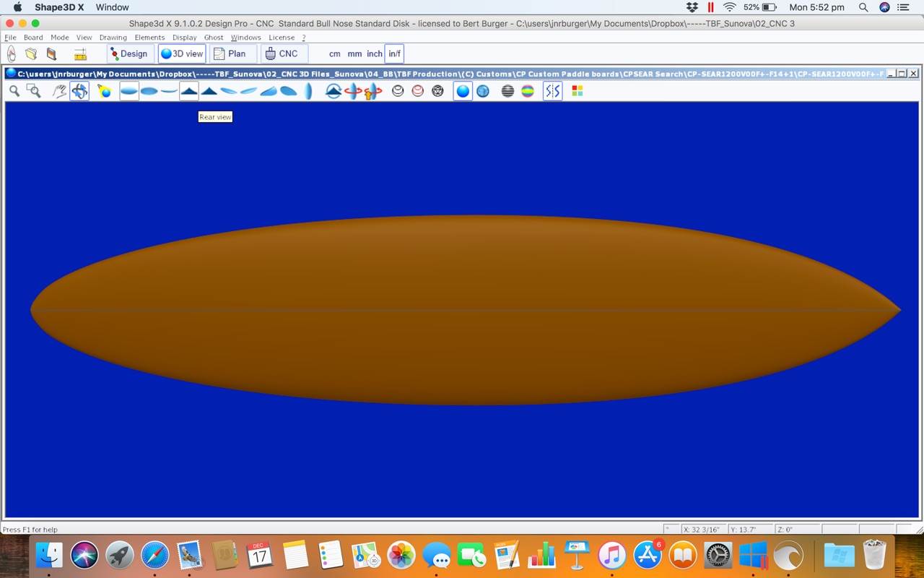Open the Board menu

pos(33,37)
